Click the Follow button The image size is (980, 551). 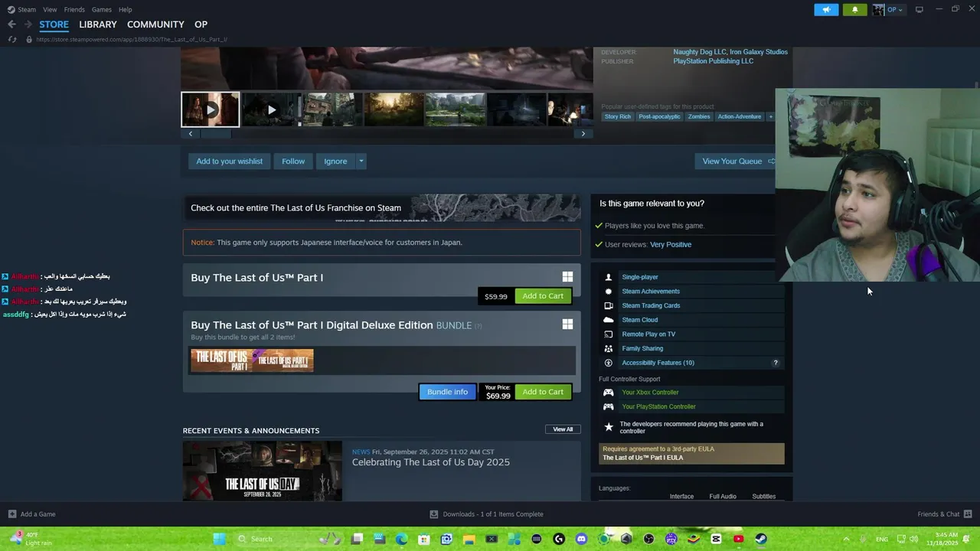(293, 161)
